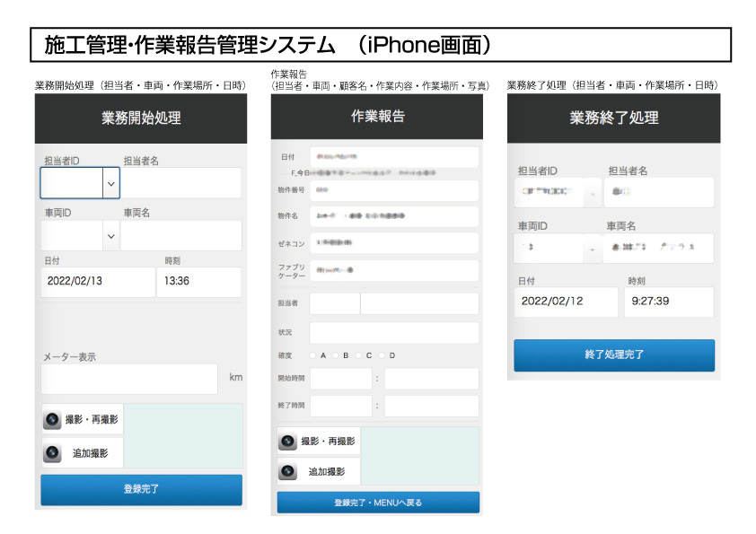Focus the 状況 input field
756x534 pixels.
pos(393,332)
